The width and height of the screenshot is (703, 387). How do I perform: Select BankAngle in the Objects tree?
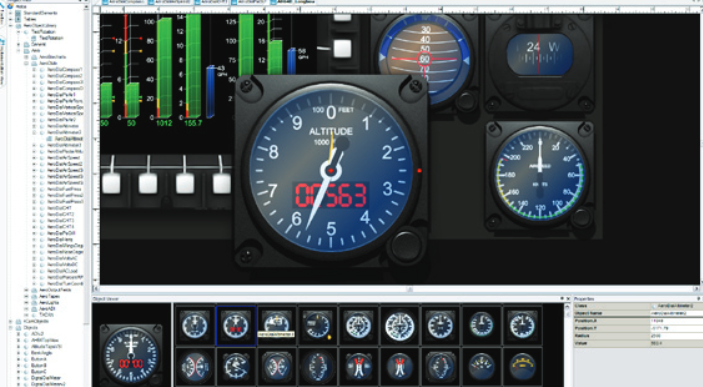coord(43,353)
